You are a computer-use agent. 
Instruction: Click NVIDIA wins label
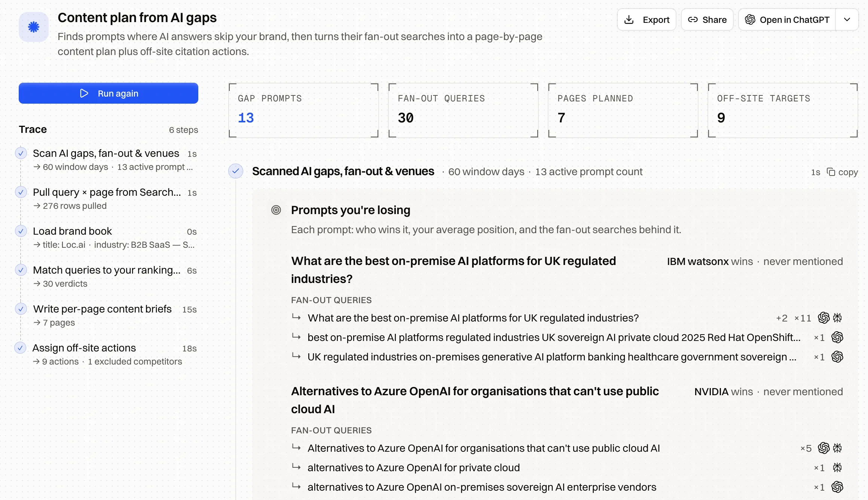724,392
